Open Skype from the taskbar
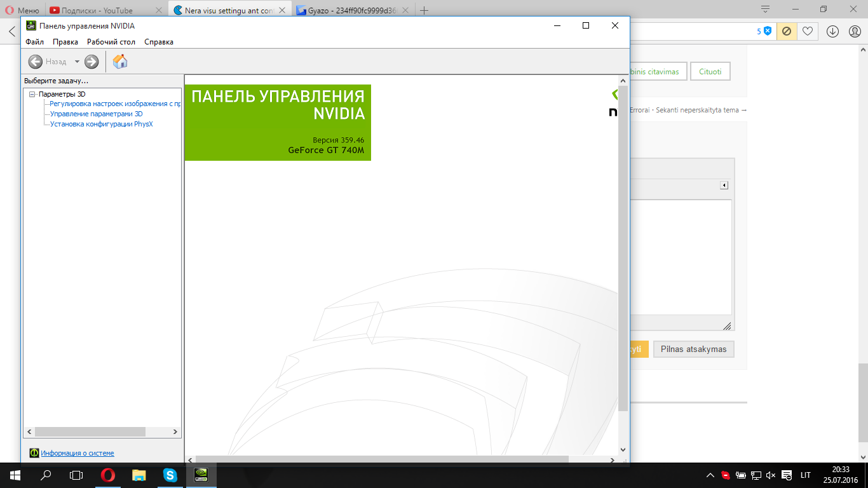This screenshot has height=488, width=868. (170, 475)
